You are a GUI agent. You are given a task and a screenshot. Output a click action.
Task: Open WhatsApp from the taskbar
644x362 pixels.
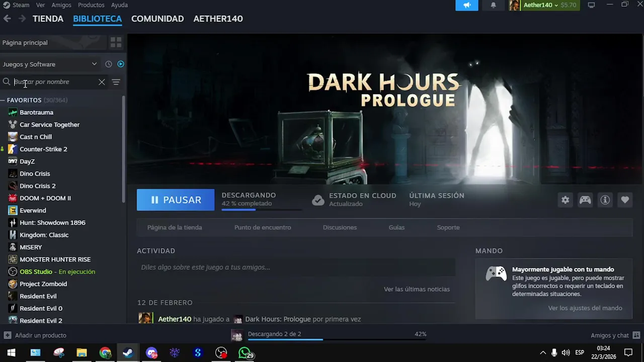[x=245, y=353]
